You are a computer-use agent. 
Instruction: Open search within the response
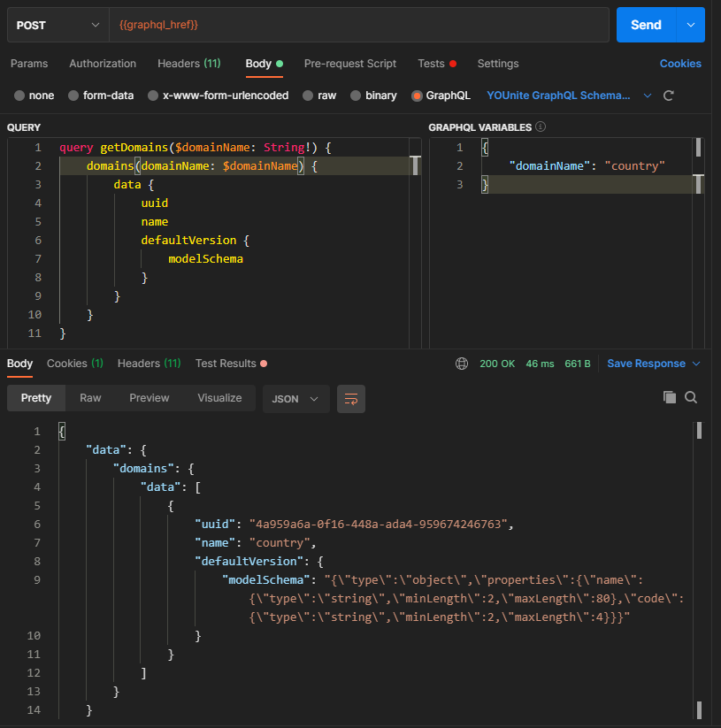point(690,397)
